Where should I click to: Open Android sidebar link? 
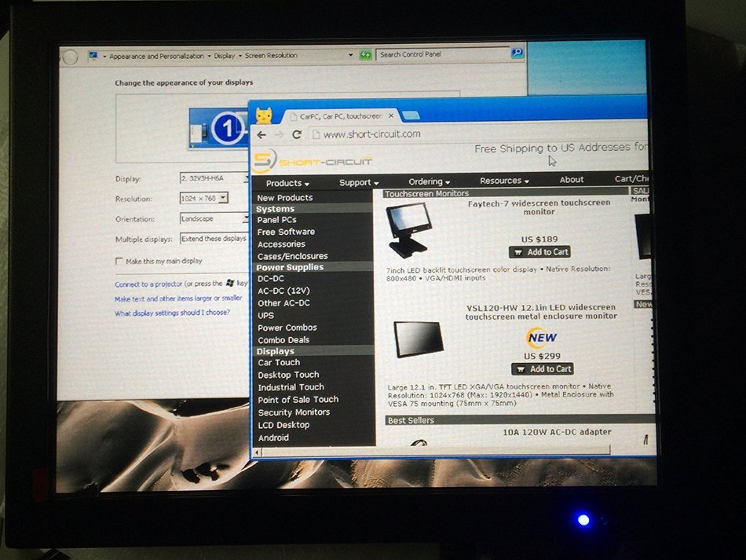[x=273, y=437]
